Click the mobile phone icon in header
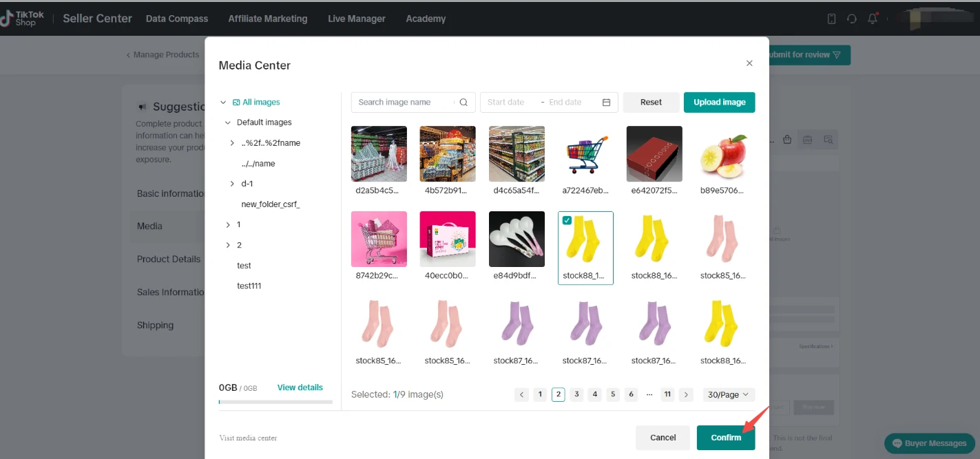The image size is (980, 459). click(x=831, y=19)
